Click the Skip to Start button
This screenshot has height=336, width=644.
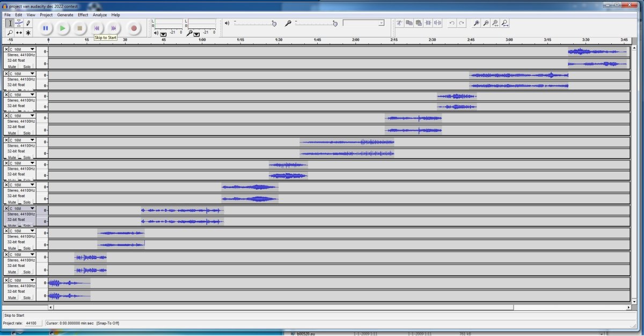97,28
